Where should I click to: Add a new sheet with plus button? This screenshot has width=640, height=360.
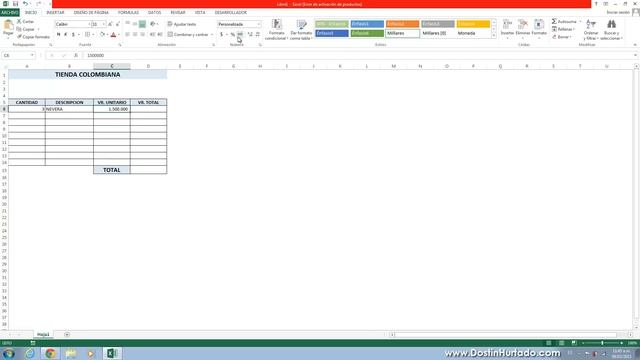click(67, 334)
